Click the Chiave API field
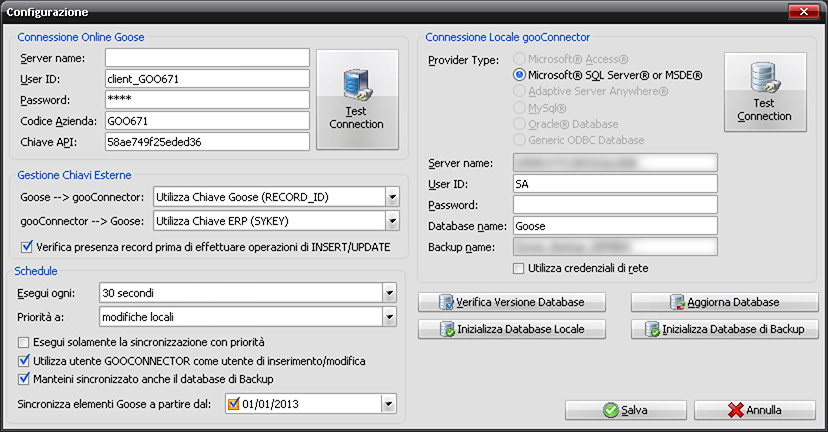The image size is (828, 432). point(207,142)
